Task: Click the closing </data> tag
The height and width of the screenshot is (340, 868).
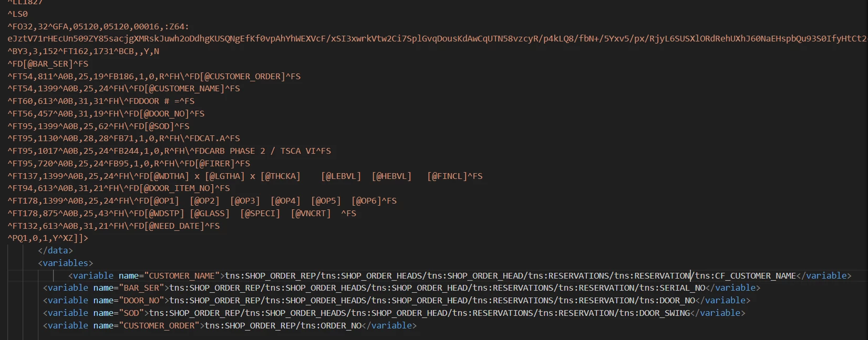Action: 55,251
